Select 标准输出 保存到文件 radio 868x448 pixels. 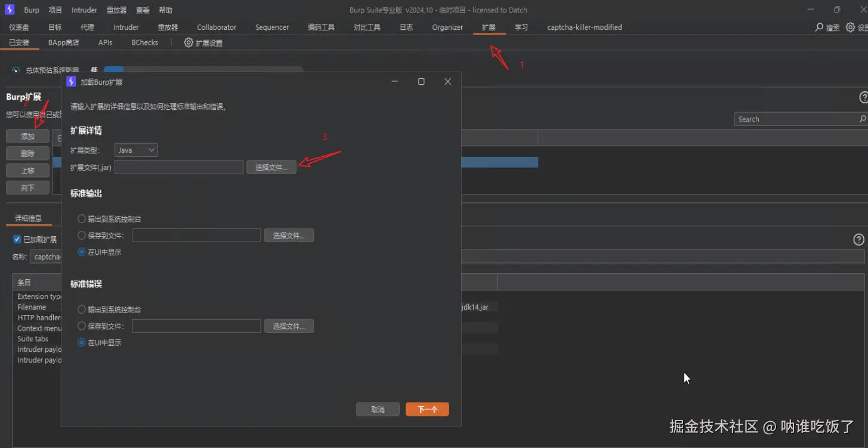click(x=82, y=236)
